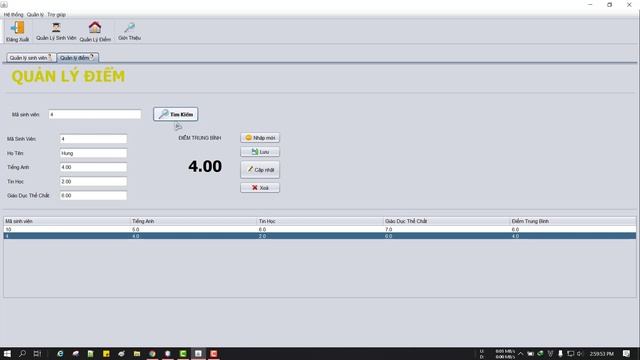Click the large 4.00 average score
640x360 pixels.
(205, 167)
